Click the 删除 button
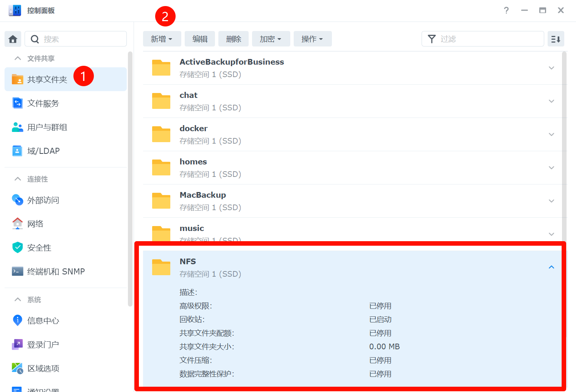This screenshot has height=392, width=576. click(234, 39)
